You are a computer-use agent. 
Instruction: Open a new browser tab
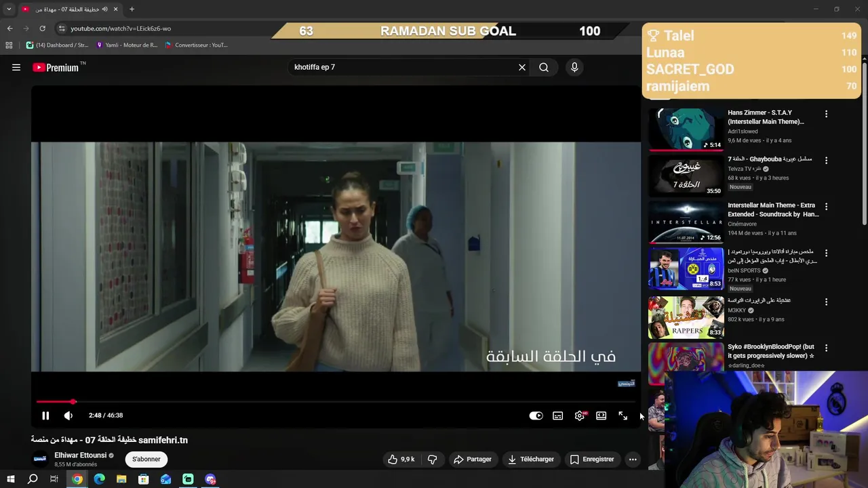132,9
